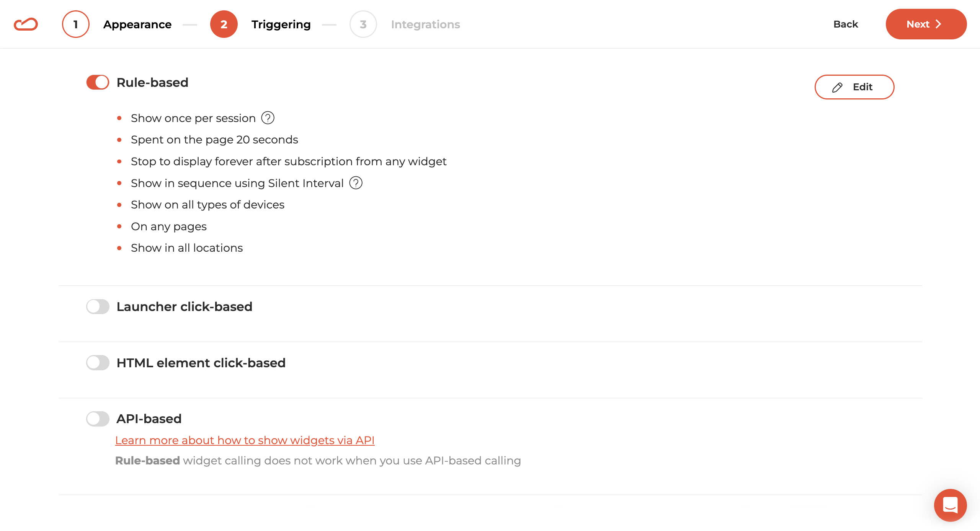Click the step 1 circle icon
Image resolution: width=980 pixels, height=531 pixels.
[76, 24]
